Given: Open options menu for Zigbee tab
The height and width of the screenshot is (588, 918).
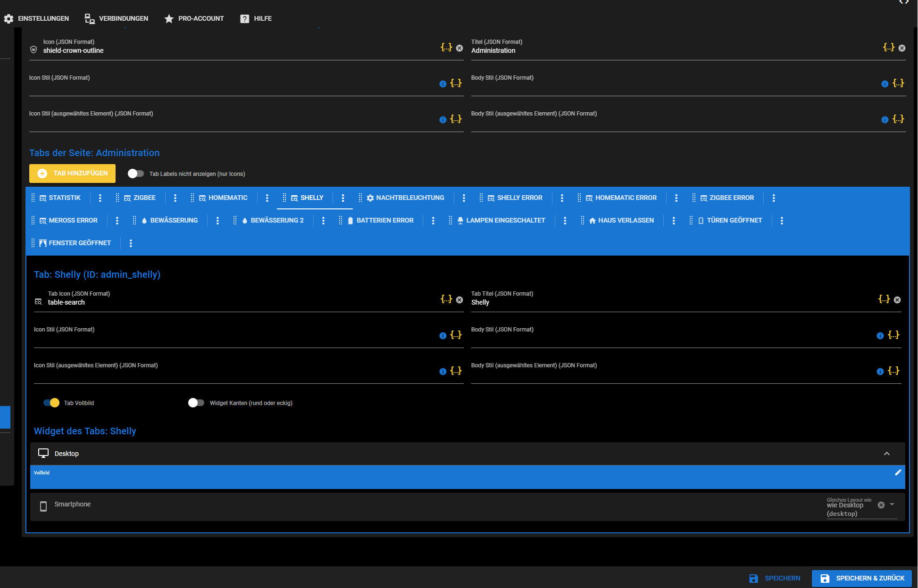Looking at the screenshot, I should (175, 198).
